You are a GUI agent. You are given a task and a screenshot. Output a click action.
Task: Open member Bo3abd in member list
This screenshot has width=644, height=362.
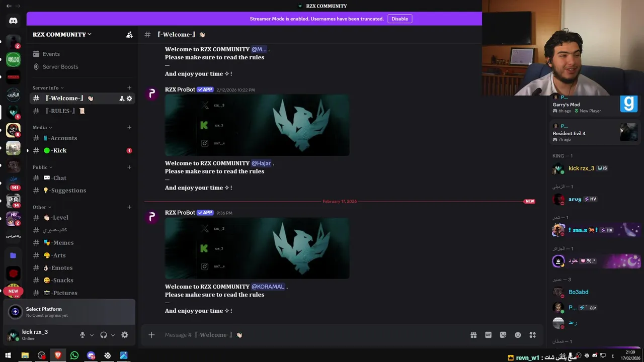click(595, 292)
